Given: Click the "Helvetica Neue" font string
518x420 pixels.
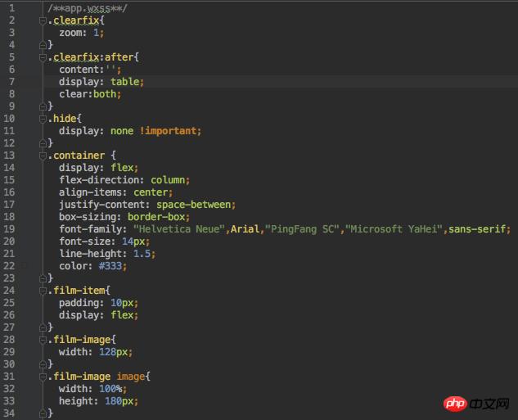Looking at the screenshot, I should pos(179,229).
